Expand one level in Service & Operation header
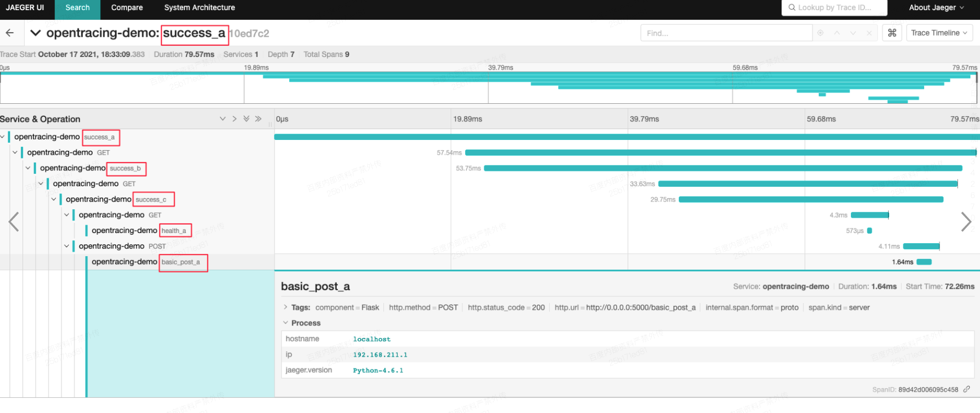The image size is (980, 413). click(x=223, y=118)
